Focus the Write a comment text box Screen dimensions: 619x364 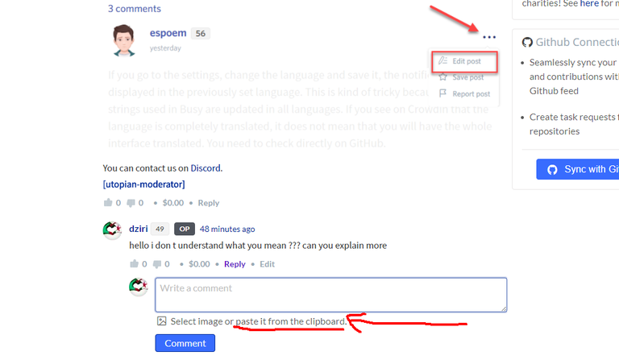330,295
